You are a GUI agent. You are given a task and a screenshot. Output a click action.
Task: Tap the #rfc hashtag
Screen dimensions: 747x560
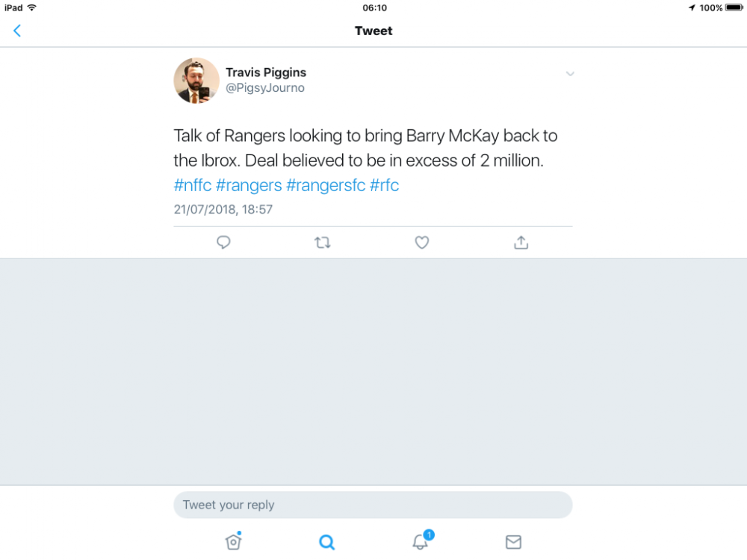pos(385,185)
